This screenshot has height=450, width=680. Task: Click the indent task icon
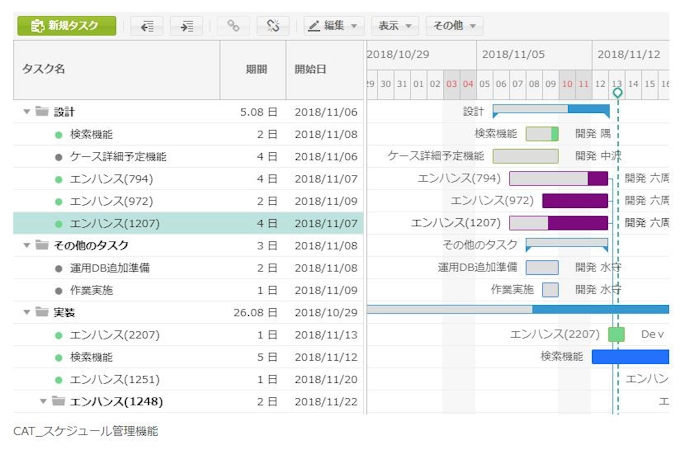(186, 26)
